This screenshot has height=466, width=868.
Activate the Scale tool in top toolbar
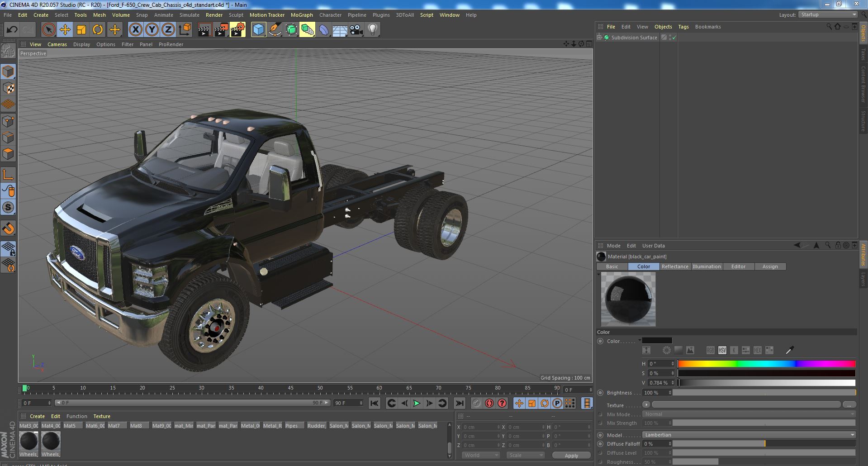pos(81,30)
